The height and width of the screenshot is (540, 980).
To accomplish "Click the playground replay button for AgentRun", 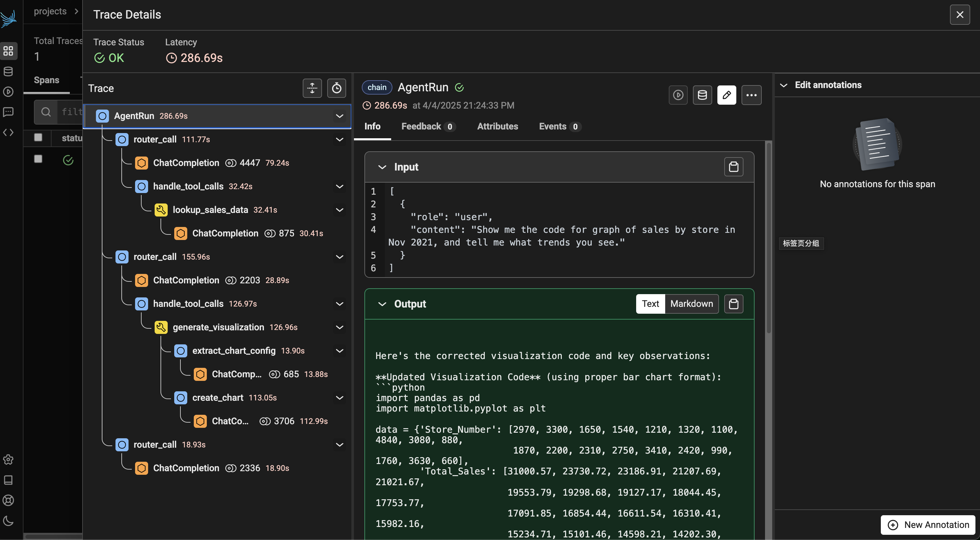I will click(678, 95).
